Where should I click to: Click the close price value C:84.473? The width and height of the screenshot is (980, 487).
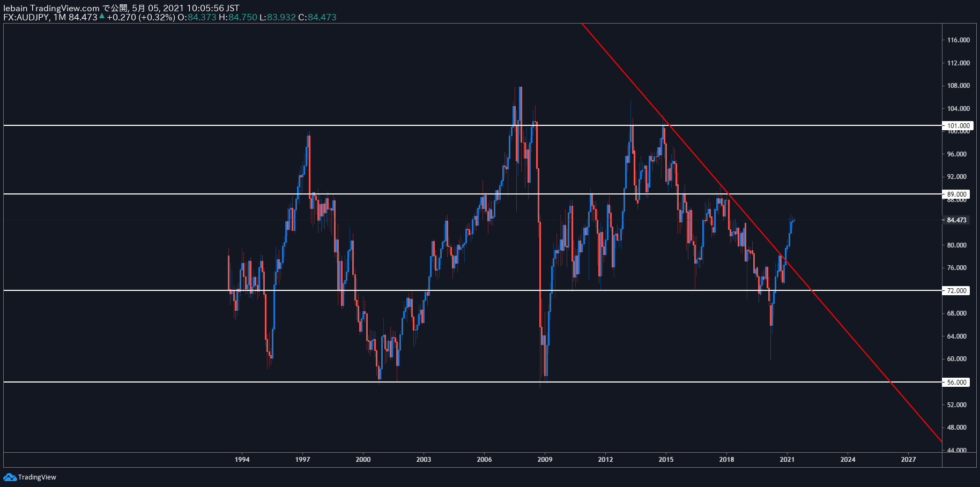(317, 17)
